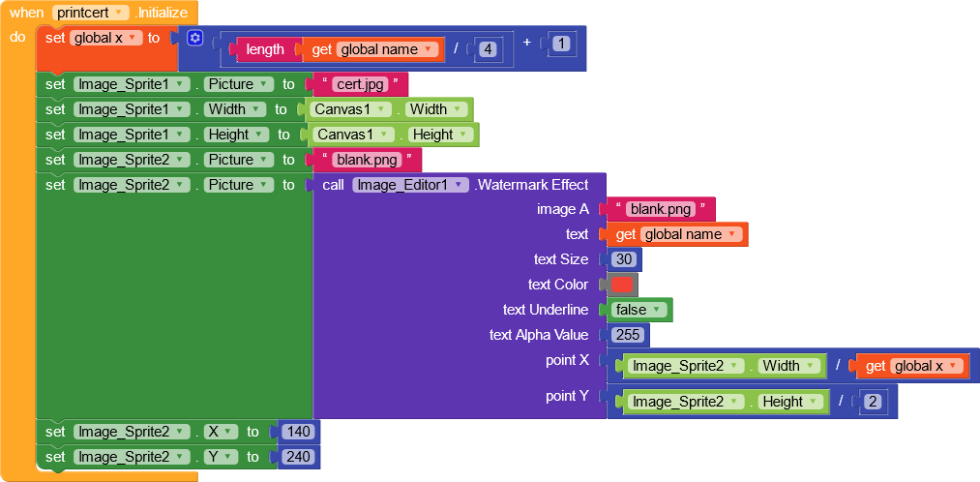The width and height of the screenshot is (980, 482).
Task: Open Image_Sprite2 dropdown in the X row
Action: click(x=132, y=432)
